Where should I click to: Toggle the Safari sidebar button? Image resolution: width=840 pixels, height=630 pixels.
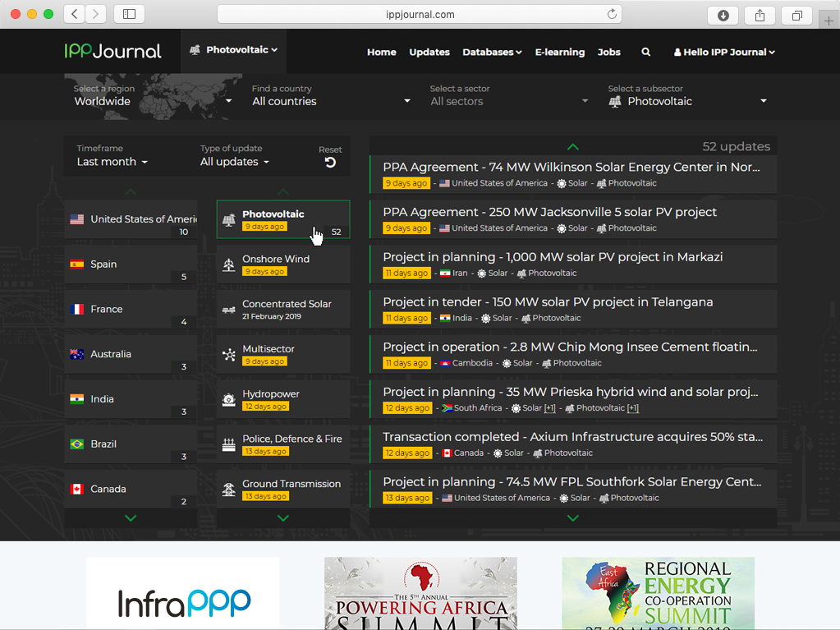click(x=129, y=15)
